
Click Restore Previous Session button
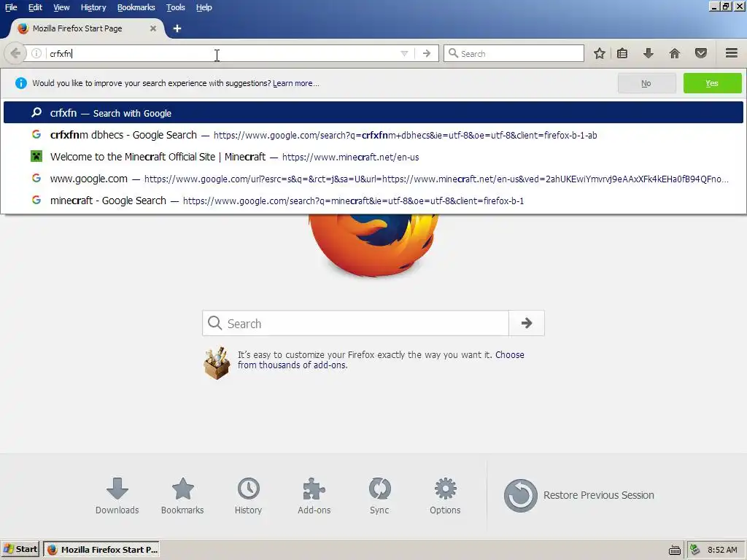(x=578, y=495)
